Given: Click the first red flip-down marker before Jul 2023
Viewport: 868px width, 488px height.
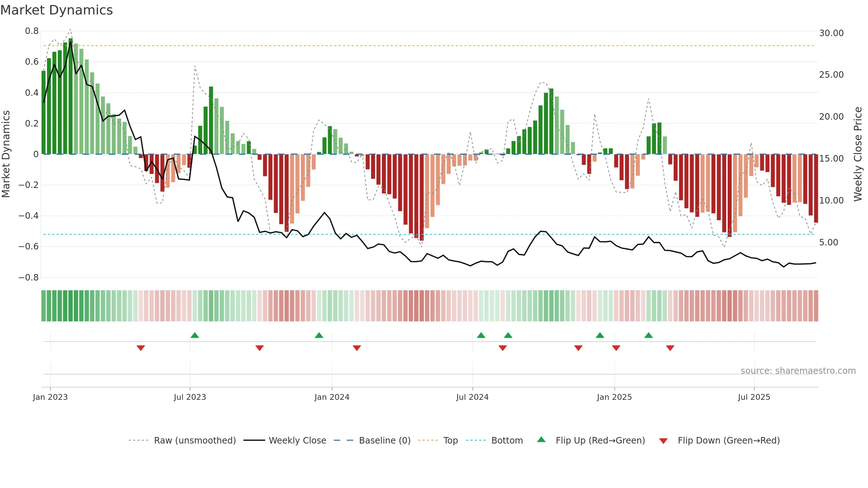Looking at the screenshot, I should click(141, 348).
